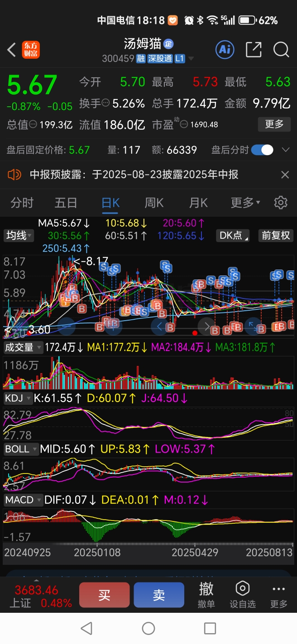Tap the 今开 5.70 value
Screen dimensions: 297x644
click(x=132, y=82)
